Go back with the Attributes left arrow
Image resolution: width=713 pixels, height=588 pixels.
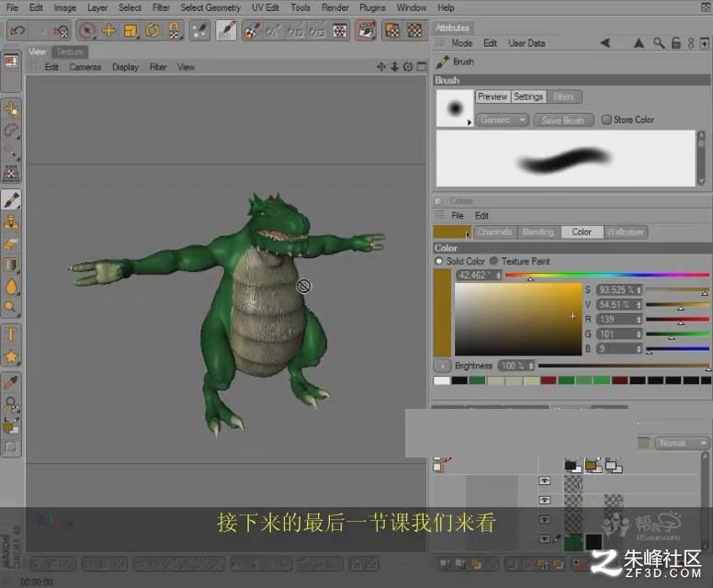coord(605,43)
